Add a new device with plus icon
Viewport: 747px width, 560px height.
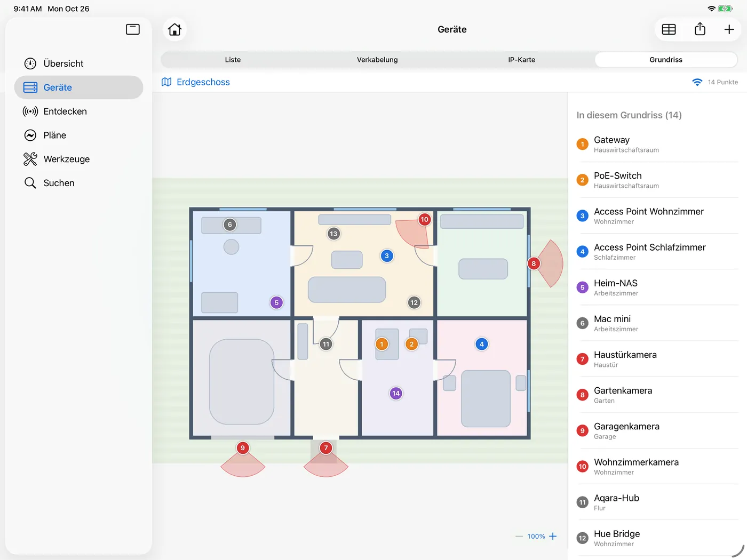[x=729, y=29]
